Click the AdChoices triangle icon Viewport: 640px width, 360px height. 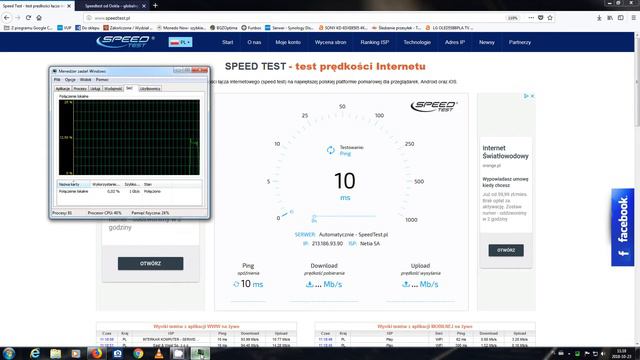point(526,96)
